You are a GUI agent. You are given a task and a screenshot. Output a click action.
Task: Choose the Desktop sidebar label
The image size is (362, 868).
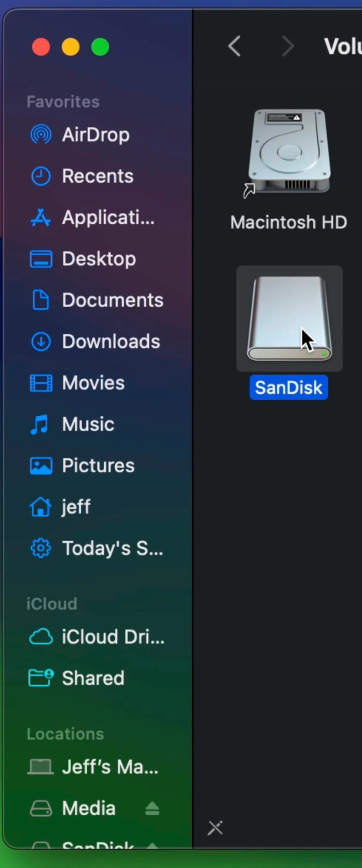click(99, 259)
